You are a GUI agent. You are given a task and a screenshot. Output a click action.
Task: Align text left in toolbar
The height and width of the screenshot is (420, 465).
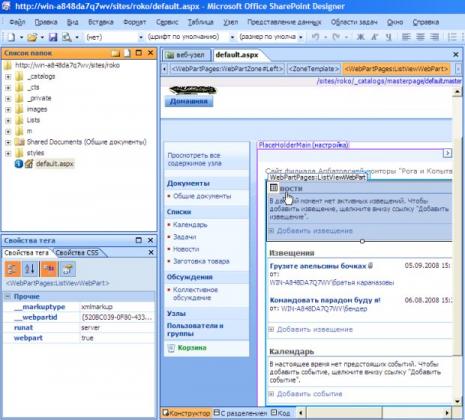(x=406, y=37)
